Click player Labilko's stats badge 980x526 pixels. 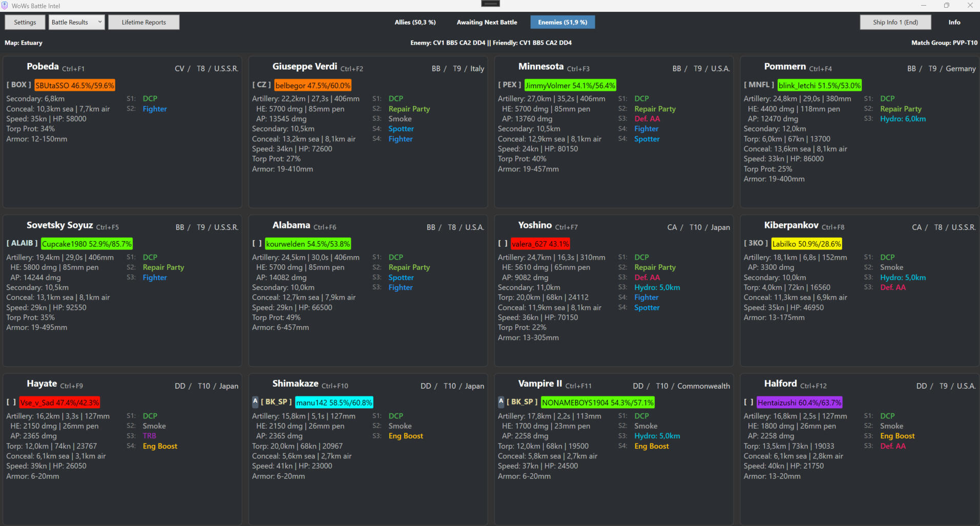coord(807,244)
